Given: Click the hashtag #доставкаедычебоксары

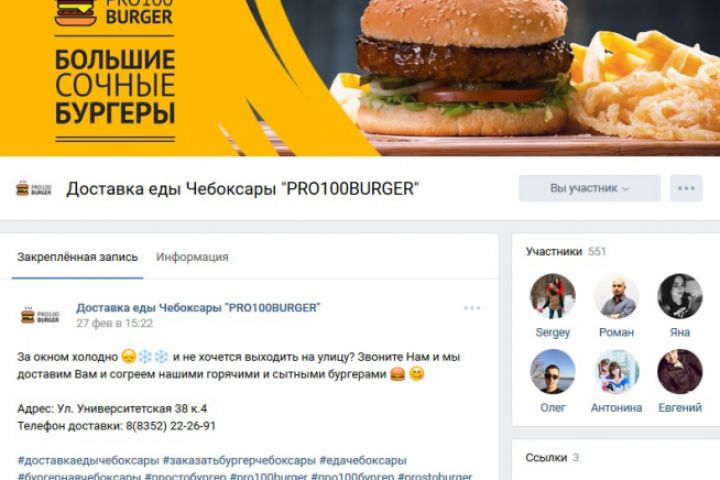Looking at the screenshot, I should 88,460.
